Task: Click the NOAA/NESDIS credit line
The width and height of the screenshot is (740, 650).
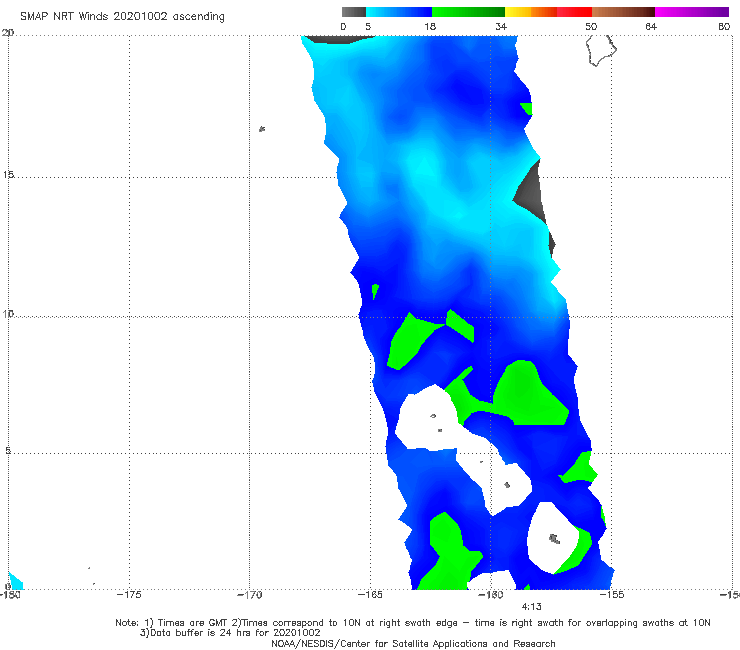Action: coord(413,643)
